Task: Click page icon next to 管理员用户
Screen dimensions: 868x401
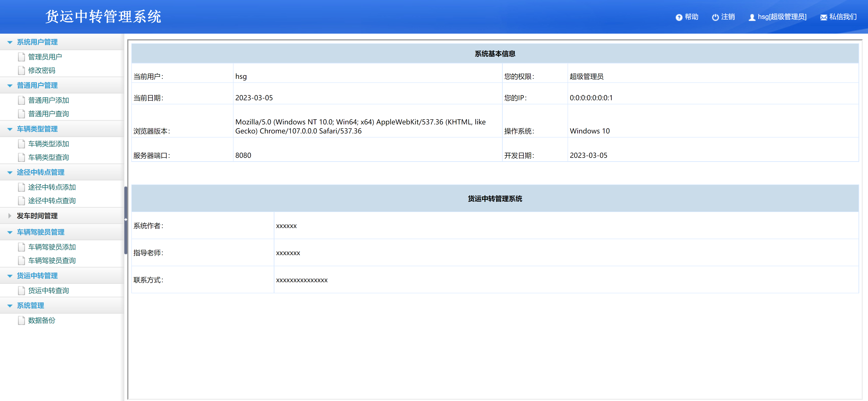Action: coord(21,57)
